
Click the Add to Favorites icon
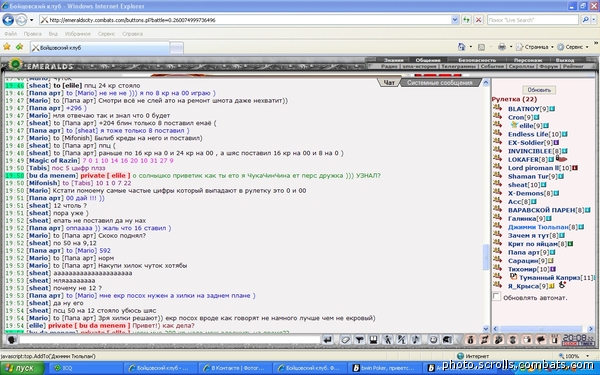click(x=19, y=47)
